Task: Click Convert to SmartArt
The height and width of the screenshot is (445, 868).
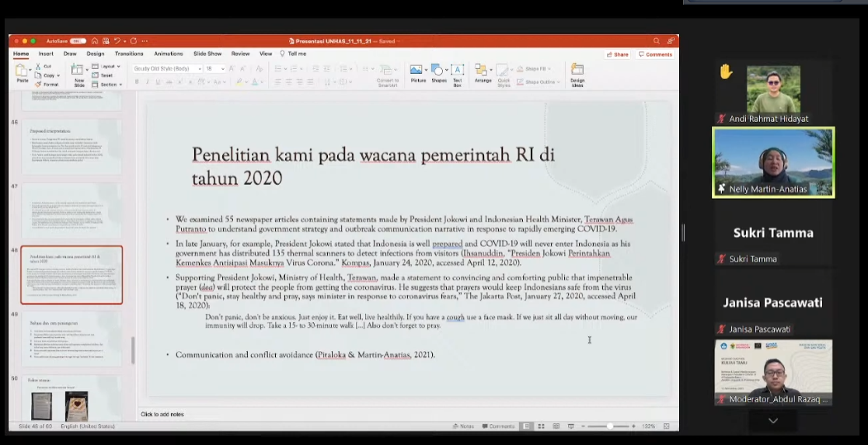Action: (388, 75)
